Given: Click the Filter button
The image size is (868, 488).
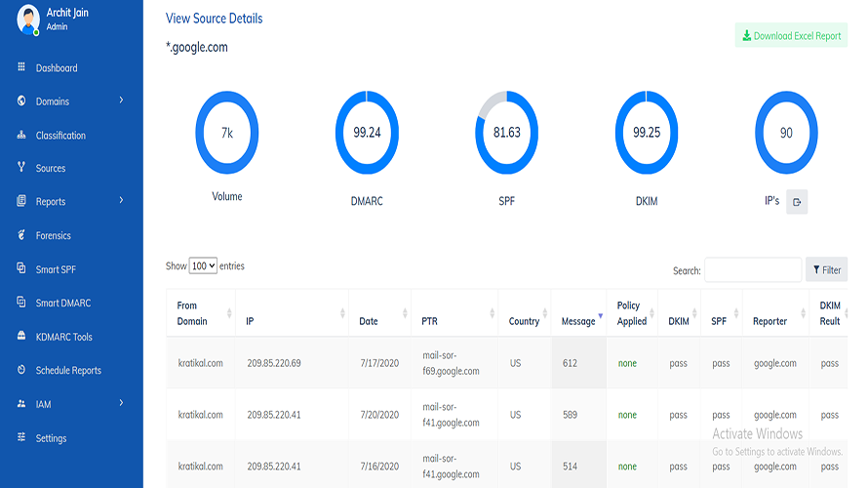Looking at the screenshot, I should pos(826,269).
